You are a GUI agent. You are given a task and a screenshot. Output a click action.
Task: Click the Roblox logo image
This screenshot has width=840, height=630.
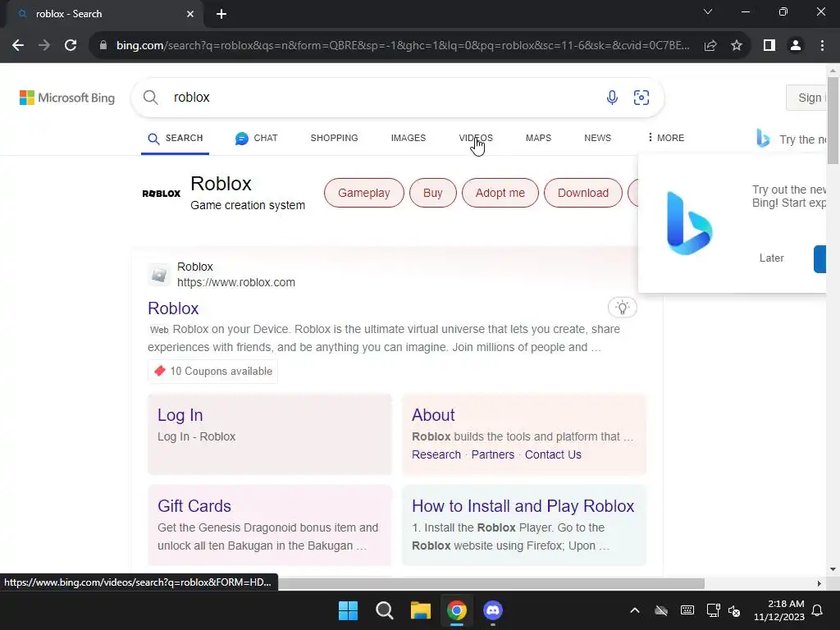pos(162,194)
